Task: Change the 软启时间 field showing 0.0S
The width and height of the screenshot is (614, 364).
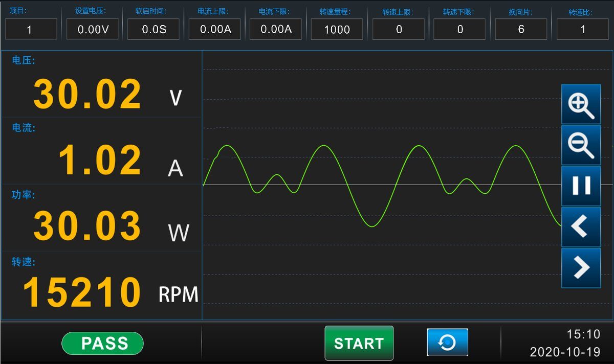Action: pyautogui.click(x=153, y=29)
